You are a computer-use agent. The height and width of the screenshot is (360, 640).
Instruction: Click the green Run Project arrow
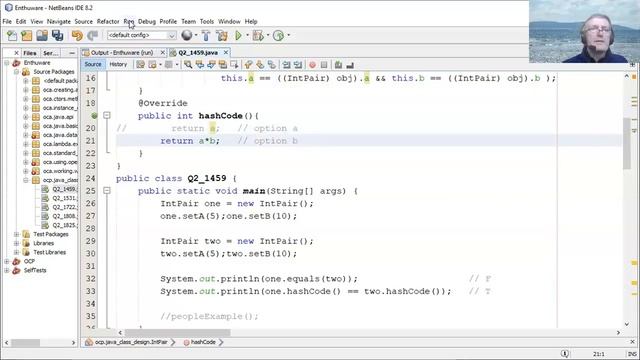(x=238, y=36)
